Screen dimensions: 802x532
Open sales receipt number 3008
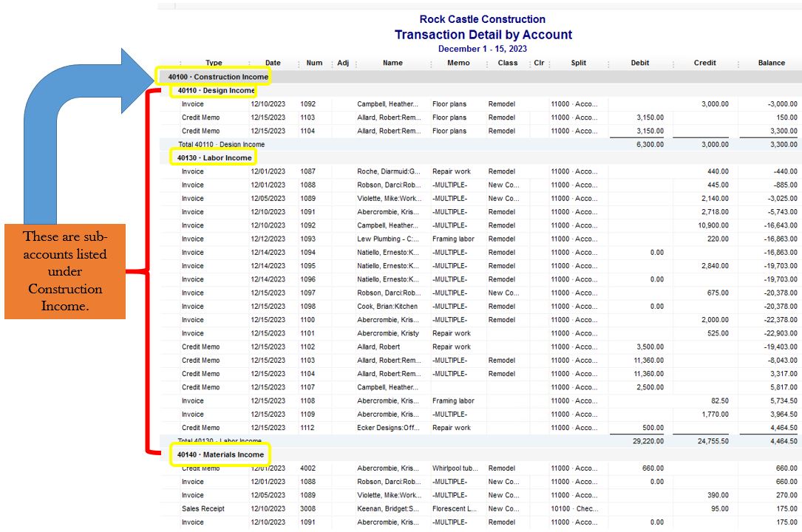pos(308,509)
